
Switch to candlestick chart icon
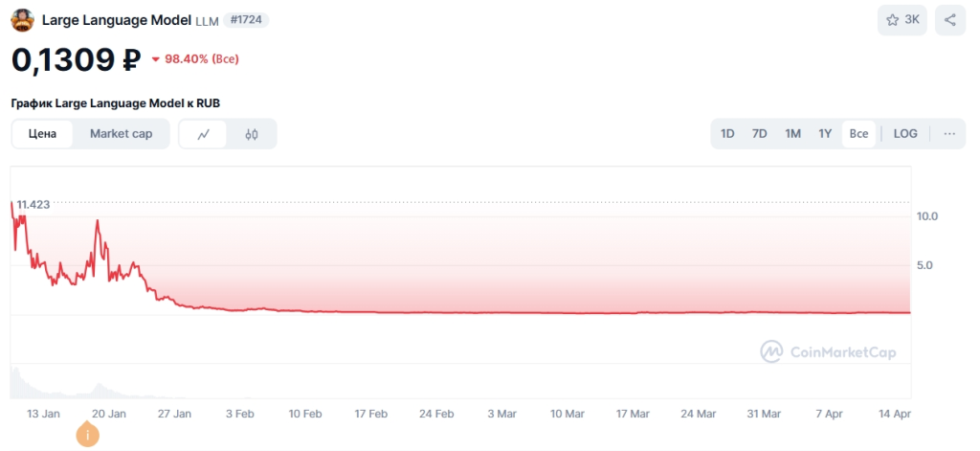click(252, 134)
